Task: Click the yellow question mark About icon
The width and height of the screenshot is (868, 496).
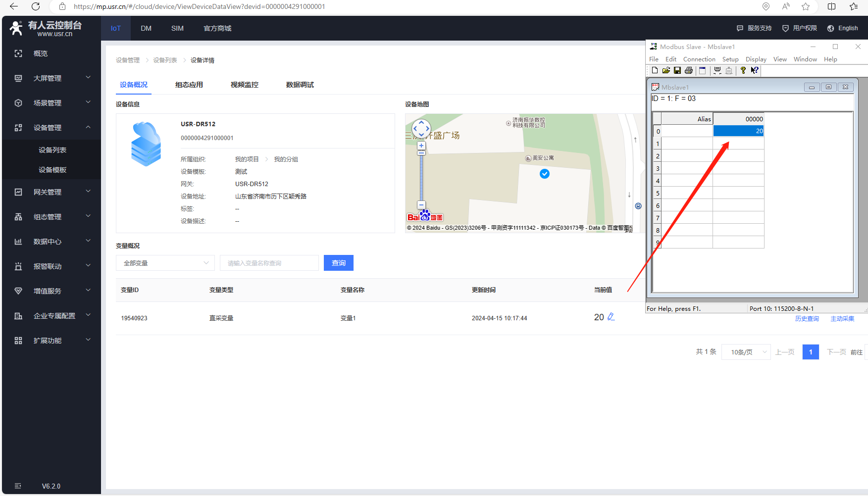Action: 743,71
